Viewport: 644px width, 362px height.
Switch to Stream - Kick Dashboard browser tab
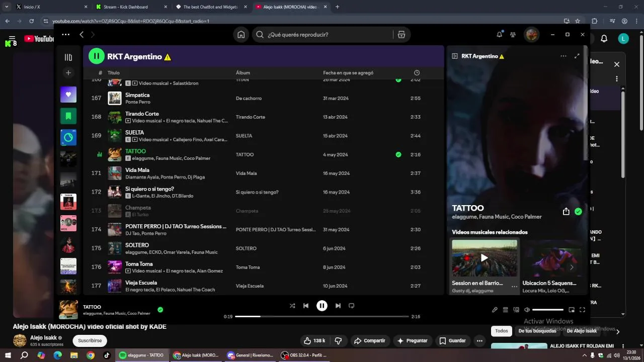pos(130,7)
